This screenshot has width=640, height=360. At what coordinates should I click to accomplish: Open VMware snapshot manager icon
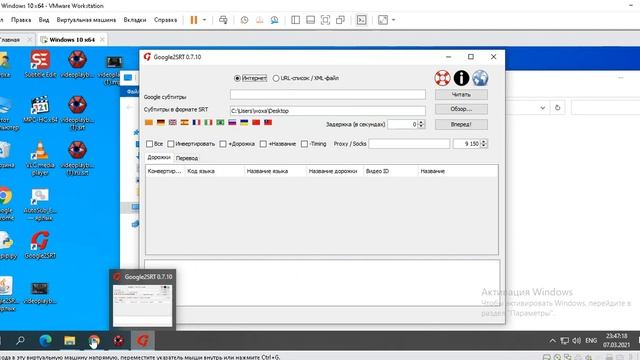pos(274,20)
